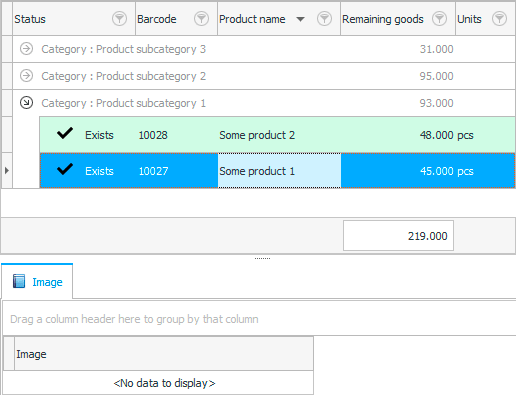516x395 pixels.
Task: Click group total 31.000
Action: pyautogui.click(x=436, y=49)
